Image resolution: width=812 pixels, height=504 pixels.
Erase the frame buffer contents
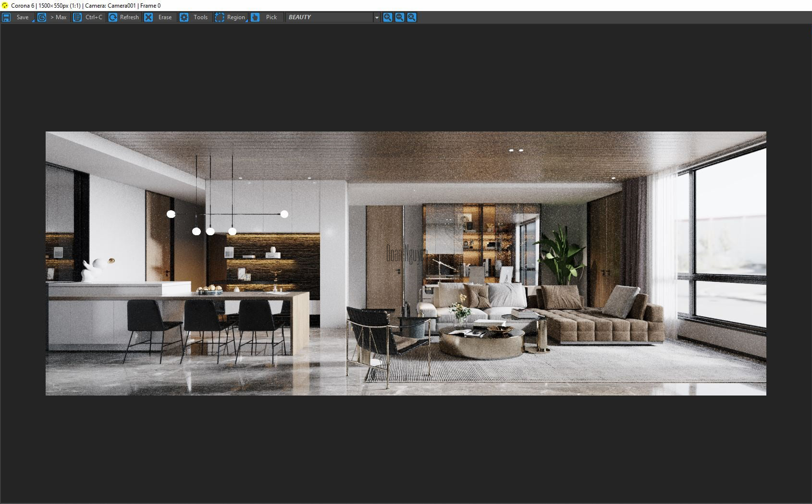pyautogui.click(x=159, y=17)
